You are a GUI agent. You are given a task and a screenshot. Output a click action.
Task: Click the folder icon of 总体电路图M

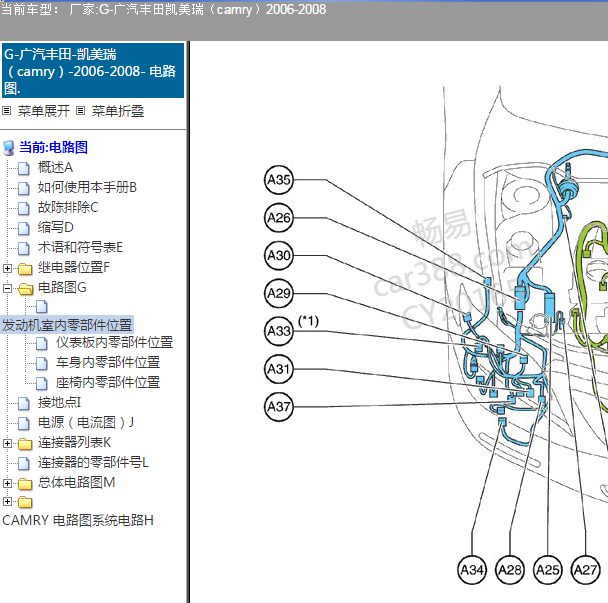click(x=25, y=484)
